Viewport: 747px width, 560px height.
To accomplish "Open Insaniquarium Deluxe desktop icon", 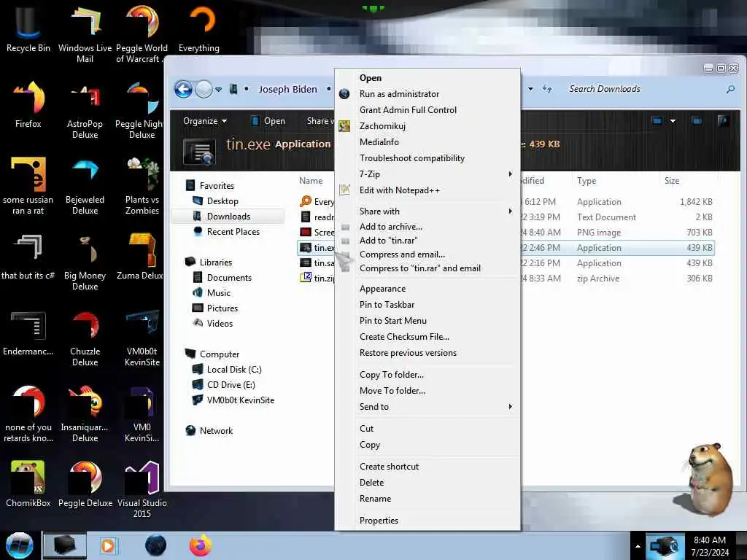I will tap(85, 413).
